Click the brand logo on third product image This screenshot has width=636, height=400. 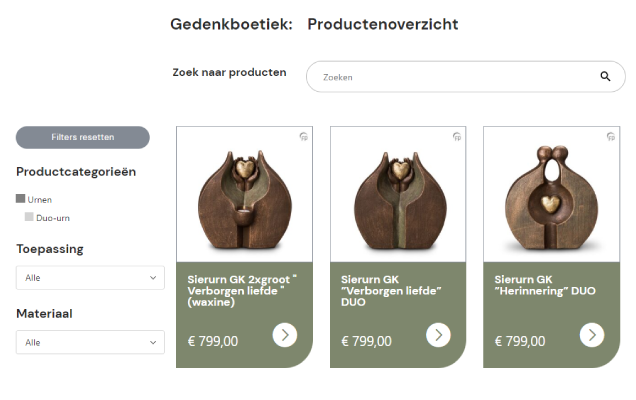(x=610, y=137)
